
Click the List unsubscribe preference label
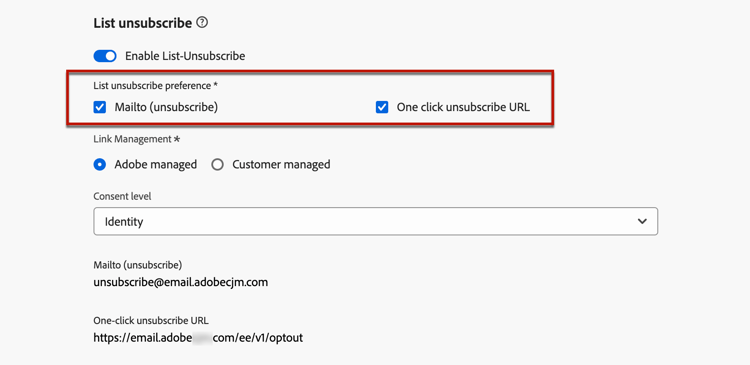pos(155,86)
